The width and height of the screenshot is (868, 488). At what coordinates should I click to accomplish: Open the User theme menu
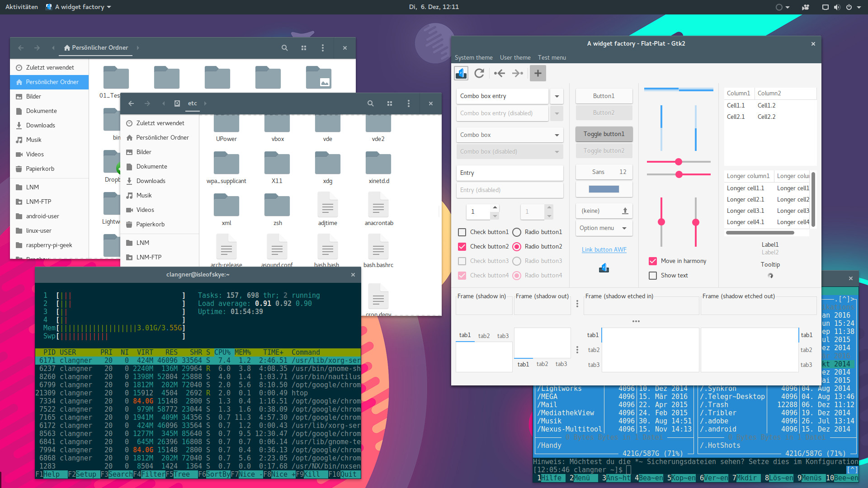[515, 58]
